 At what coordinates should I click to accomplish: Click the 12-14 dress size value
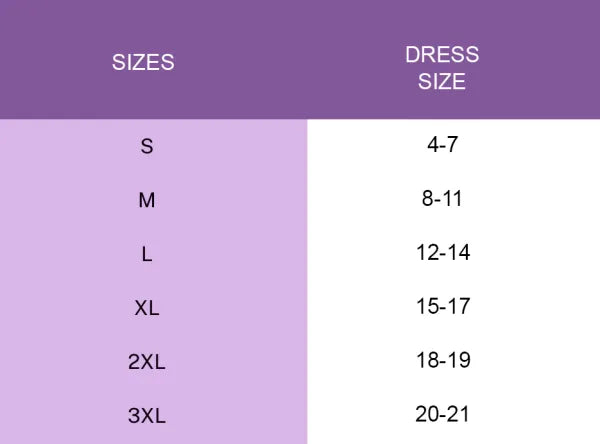coord(443,253)
